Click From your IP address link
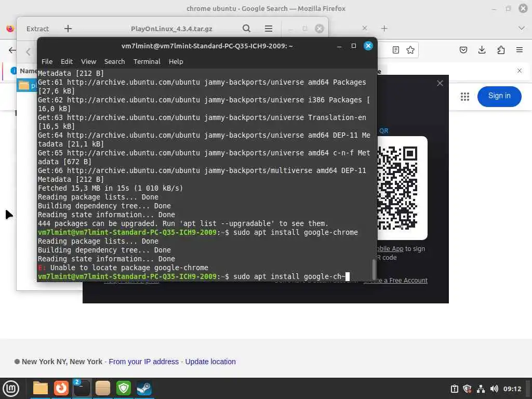Image resolution: width=532 pixels, height=399 pixels. pos(143,362)
